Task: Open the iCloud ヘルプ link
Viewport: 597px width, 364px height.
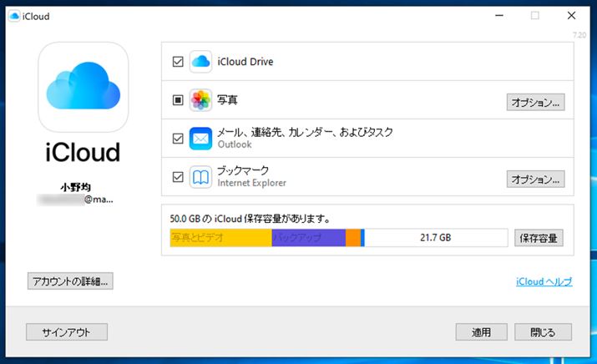Action: [544, 281]
